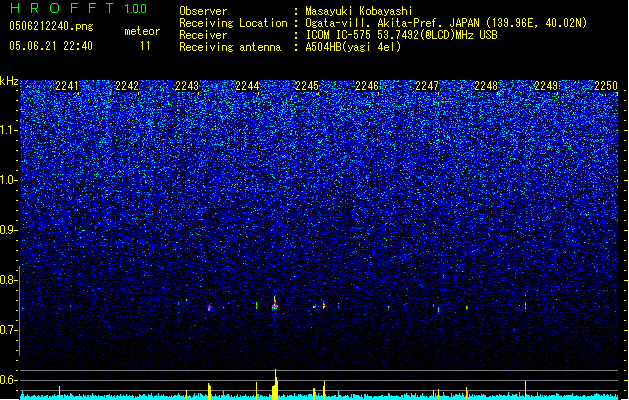
Task: Click the observer name Masayuki Kobayashi
Action: [x=359, y=11]
